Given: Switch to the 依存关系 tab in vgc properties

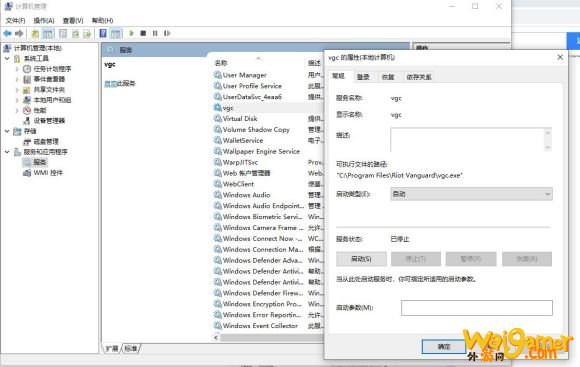Looking at the screenshot, I should tap(419, 77).
